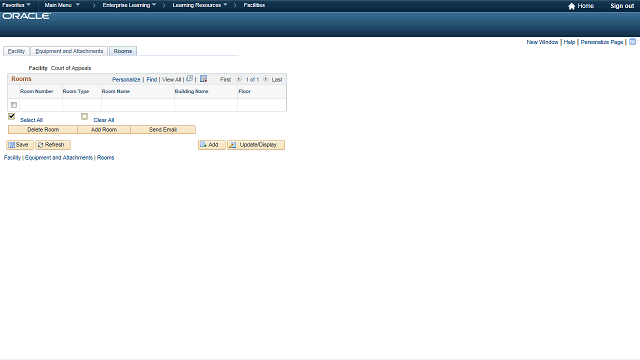Image resolution: width=640 pixels, height=360 pixels.
Task: Open the New Window link
Action: 542,42
